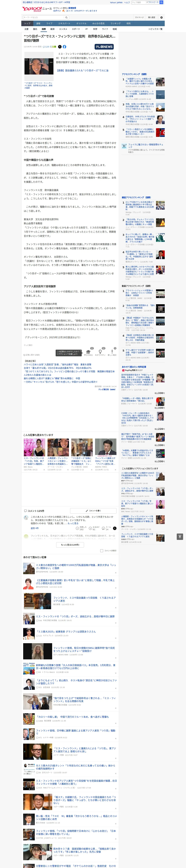This screenshot has height=868, width=186.
Task: Open article comment count bubble 125
Action: coord(46,47)
